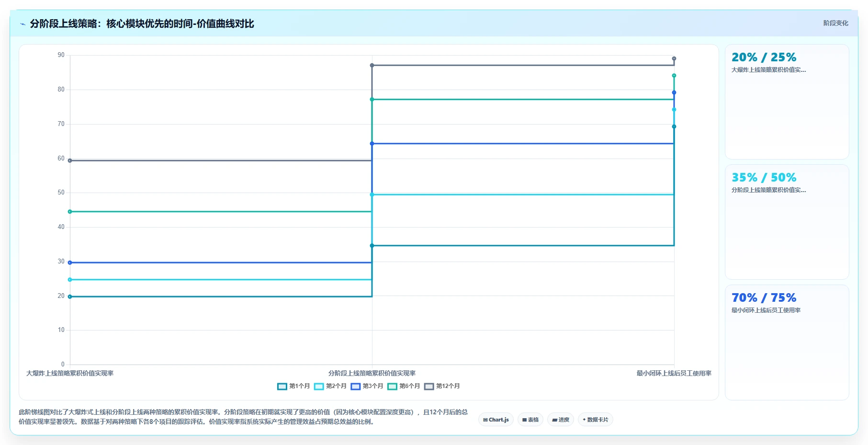Click the 第2个月 point near 25 on left axis
868x445 pixels.
70,280
